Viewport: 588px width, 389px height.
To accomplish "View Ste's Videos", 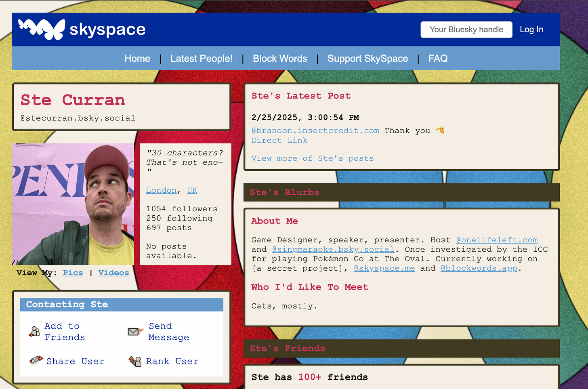I will (113, 273).
